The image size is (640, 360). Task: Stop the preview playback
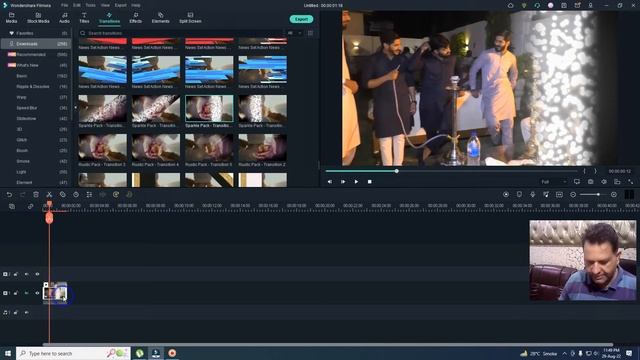[369, 182]
